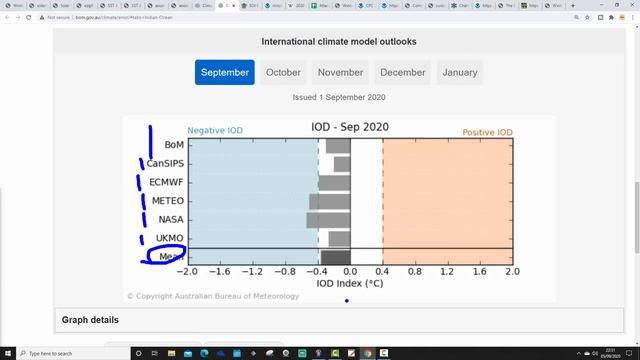Switch to the November outlook tab
640x360 pixels.
tap(340, 73)
